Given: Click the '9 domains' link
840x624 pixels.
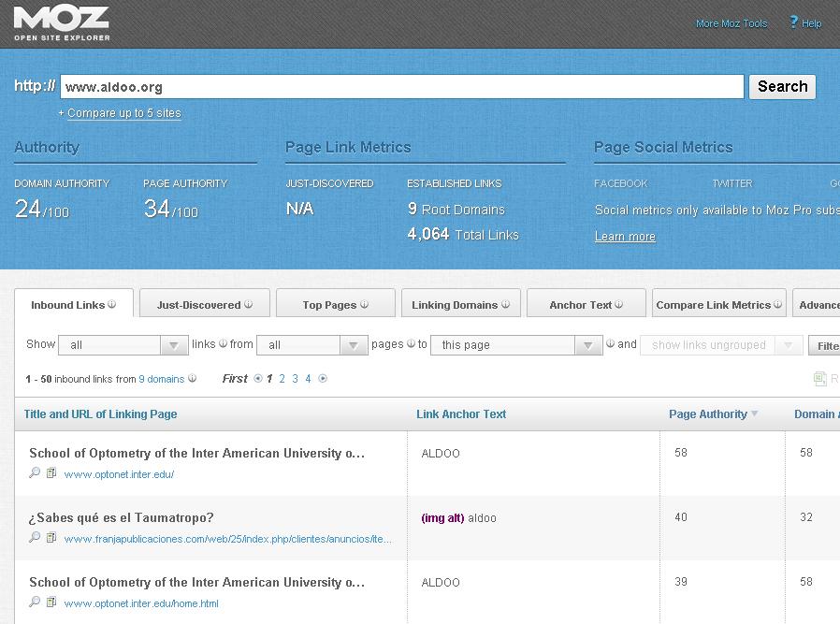Looking at the screenshot, I should click(x=161, y=379).
